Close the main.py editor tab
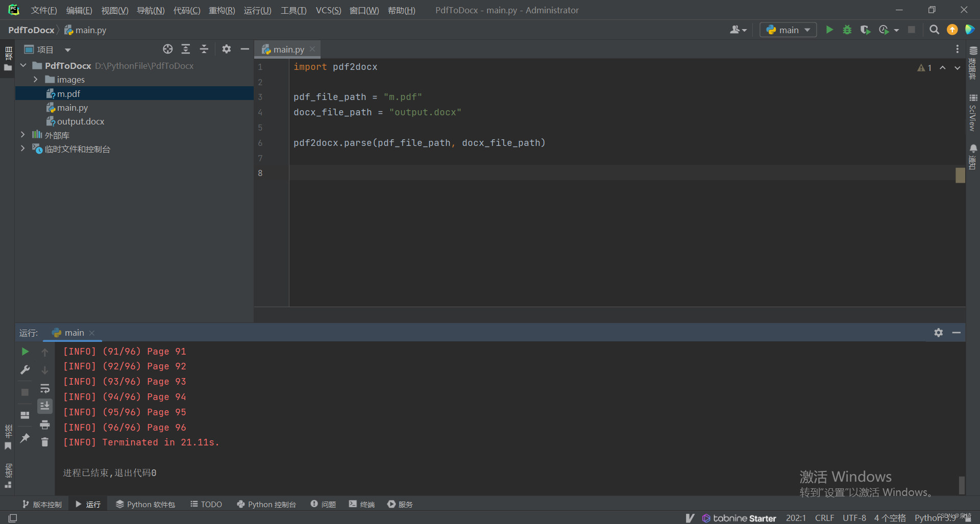The width and height of the screenshot is (980, 524). [312, 49]
